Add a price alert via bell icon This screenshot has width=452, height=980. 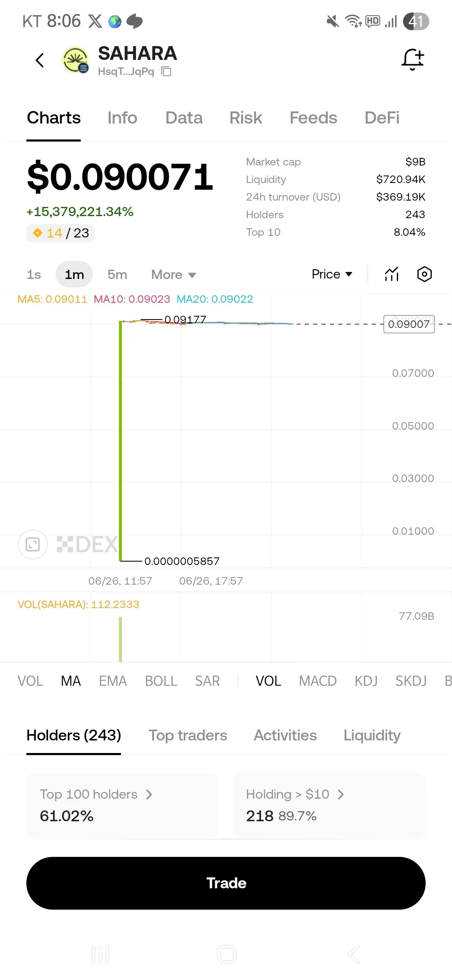[413, 59]
